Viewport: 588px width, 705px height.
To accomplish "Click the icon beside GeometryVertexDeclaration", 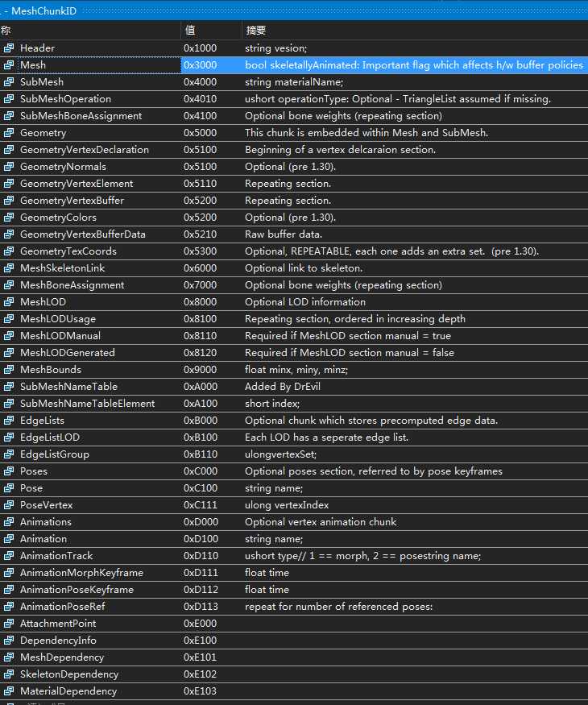I will pyautogui.click(x=9, y=150).
